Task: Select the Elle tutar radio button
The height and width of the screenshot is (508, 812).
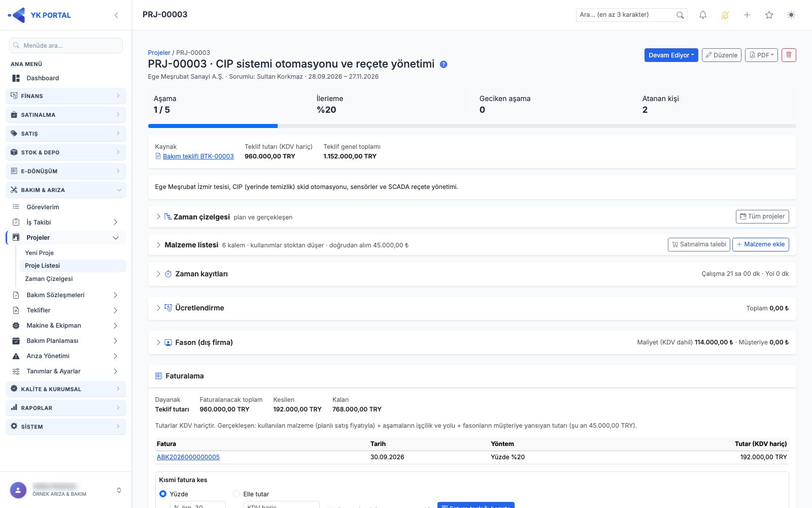Action: [236, 494]
